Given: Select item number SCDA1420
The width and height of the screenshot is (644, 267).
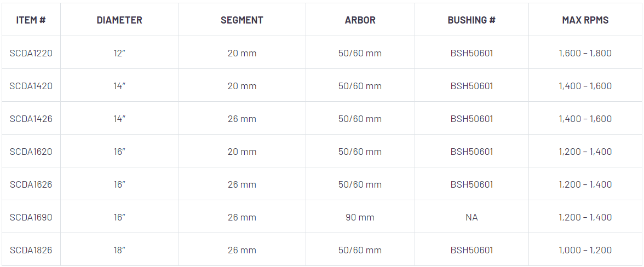Looking at the screenshot, I should [31, 86].
